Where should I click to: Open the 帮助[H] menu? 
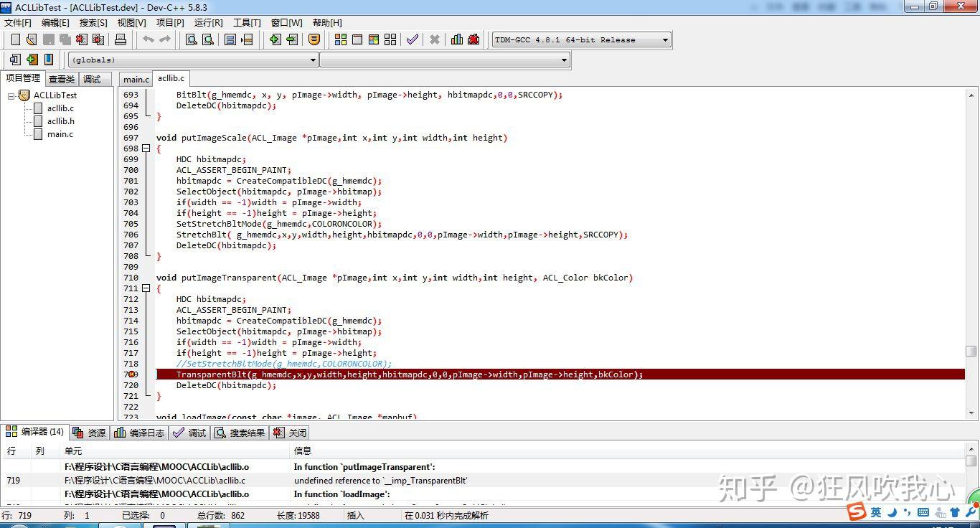(327, 22)
